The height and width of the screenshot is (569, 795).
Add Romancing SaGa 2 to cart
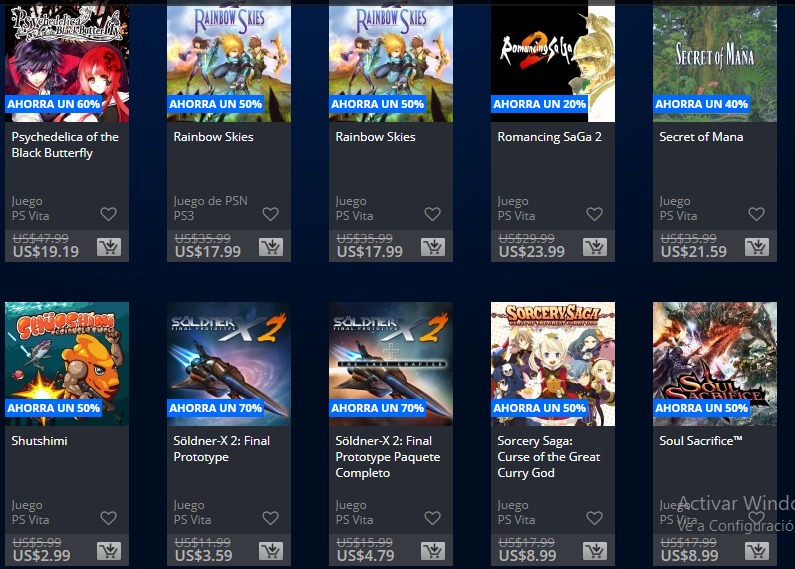coord(595,247)
